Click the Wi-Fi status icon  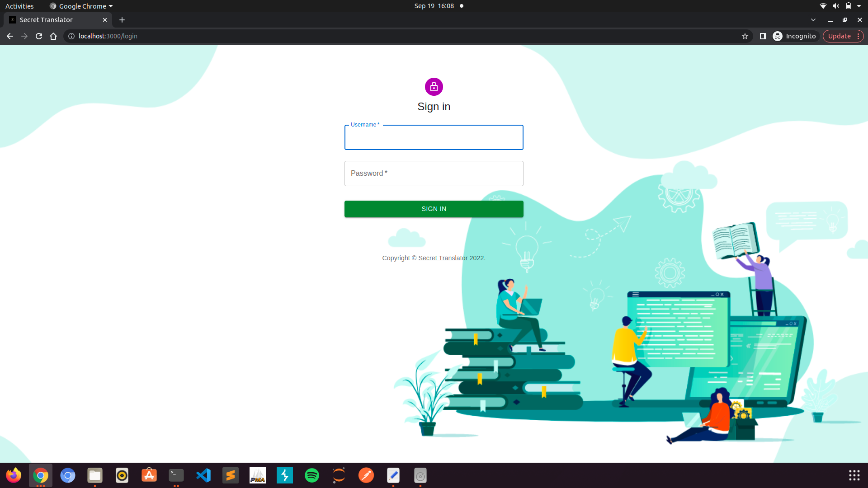pos(823,6)
